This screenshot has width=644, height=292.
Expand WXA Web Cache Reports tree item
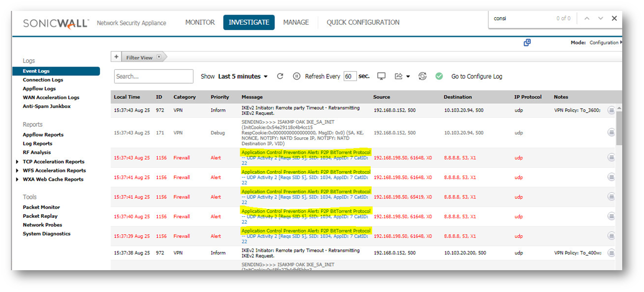[x=18, y=179]
